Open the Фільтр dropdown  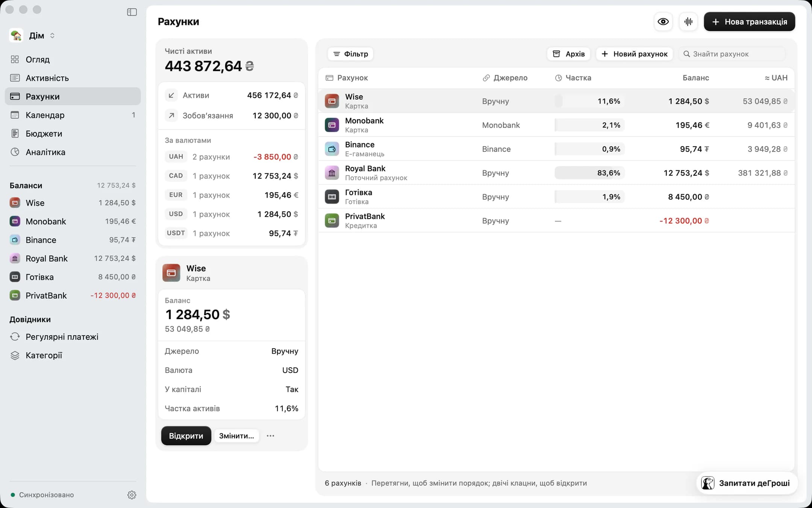pos(350,54)
